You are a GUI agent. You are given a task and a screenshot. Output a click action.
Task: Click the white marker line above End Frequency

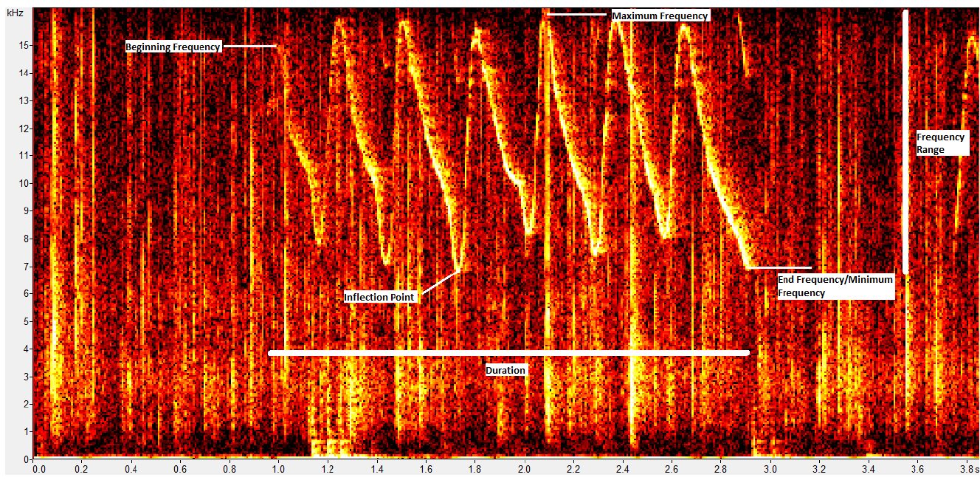click(779, 267)
